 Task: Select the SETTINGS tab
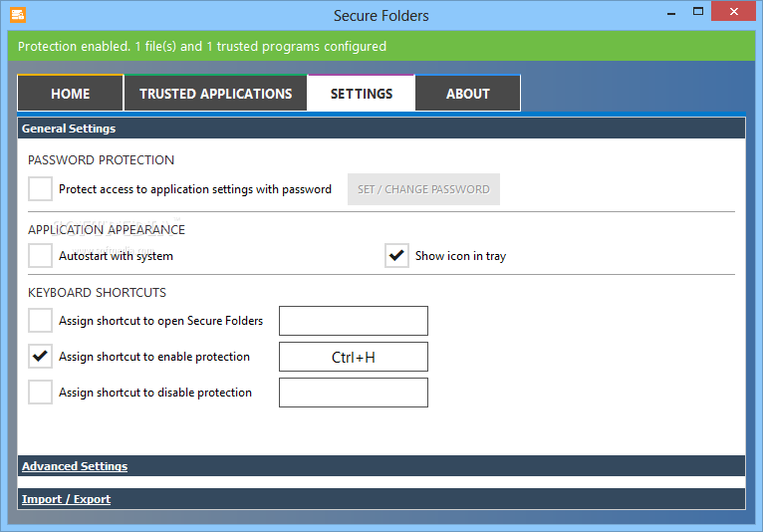point(361,93)
